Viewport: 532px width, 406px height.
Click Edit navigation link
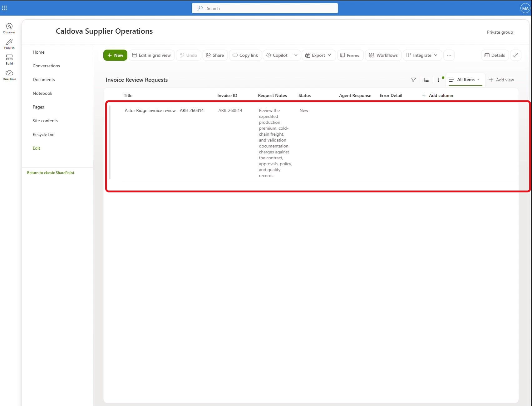37,148
